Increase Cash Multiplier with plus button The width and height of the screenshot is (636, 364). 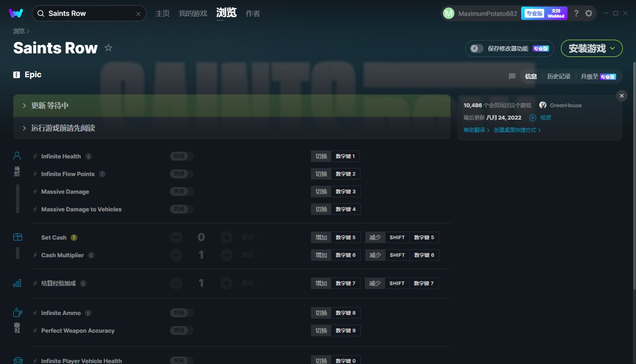pyautogui.click(x=227, y=255)
